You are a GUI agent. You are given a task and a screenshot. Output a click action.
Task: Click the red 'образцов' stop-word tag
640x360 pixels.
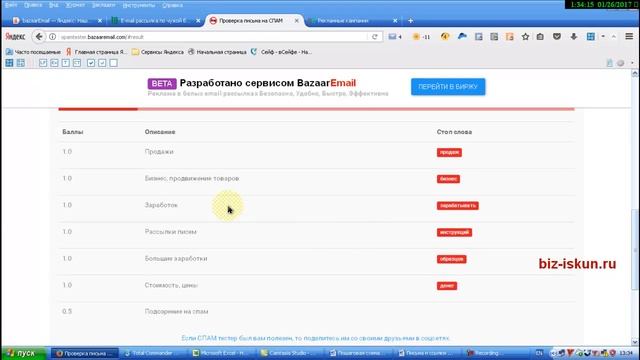(451, 259)
